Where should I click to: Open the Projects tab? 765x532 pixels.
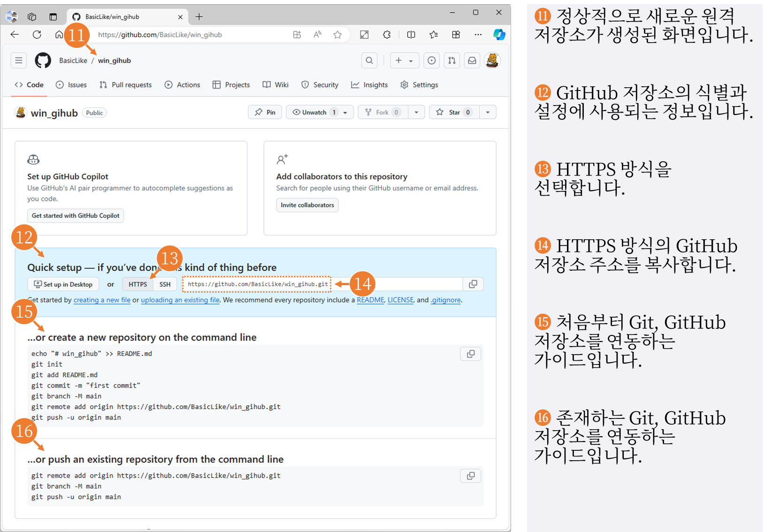tap(231, 85)
